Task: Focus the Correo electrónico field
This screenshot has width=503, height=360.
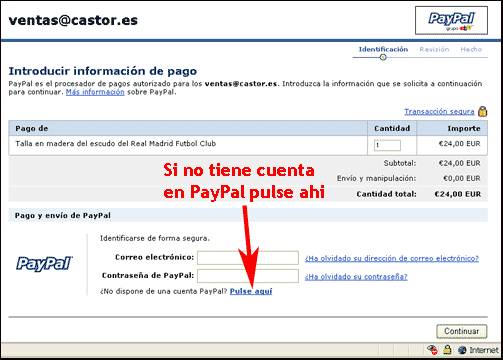Action: (248, 258)
